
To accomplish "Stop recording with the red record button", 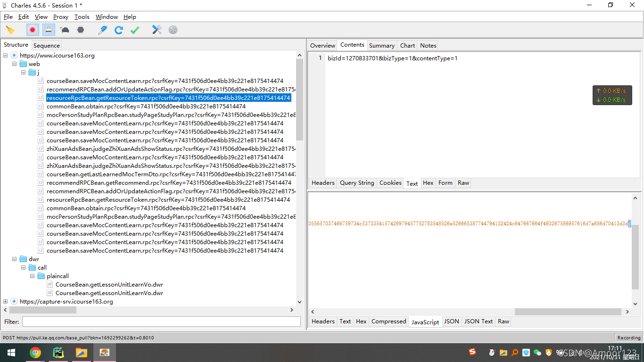I will click(33, 30).
